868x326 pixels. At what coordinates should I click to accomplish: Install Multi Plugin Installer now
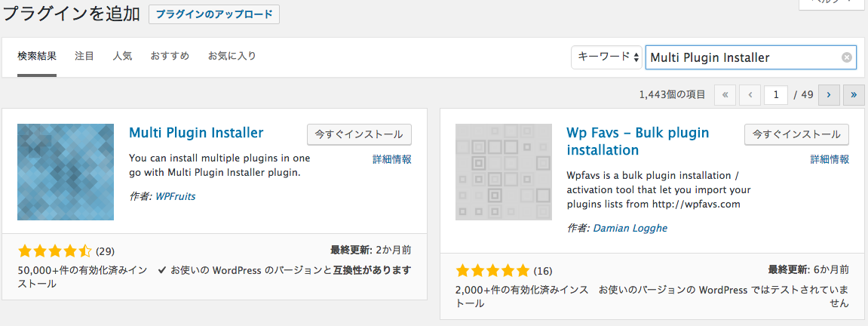359,134
